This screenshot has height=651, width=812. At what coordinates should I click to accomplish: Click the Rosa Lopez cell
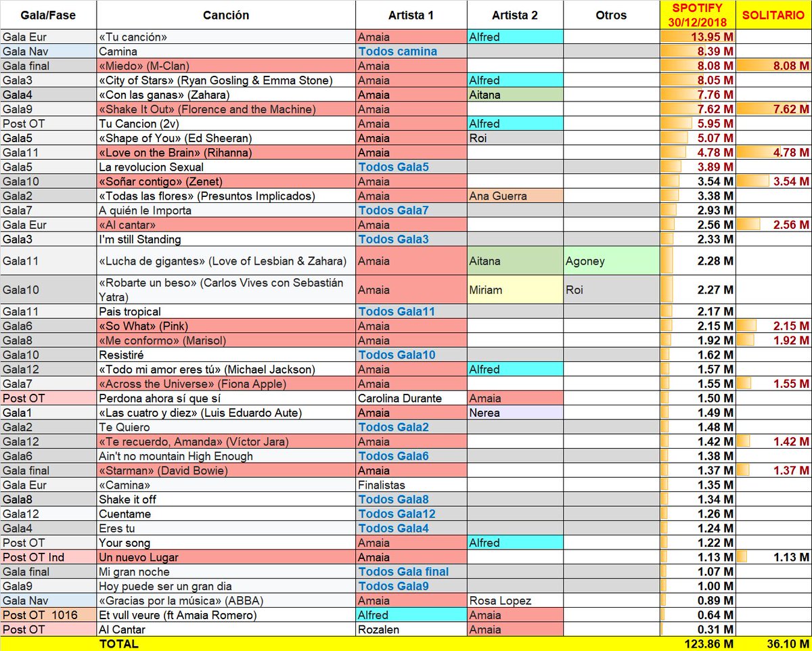[515, 600]
